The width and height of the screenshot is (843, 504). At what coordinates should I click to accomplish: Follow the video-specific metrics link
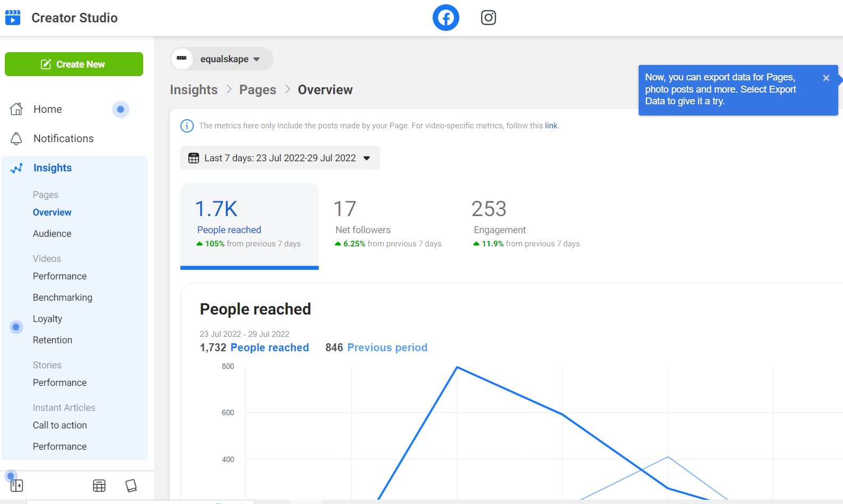tap(551, 126)
